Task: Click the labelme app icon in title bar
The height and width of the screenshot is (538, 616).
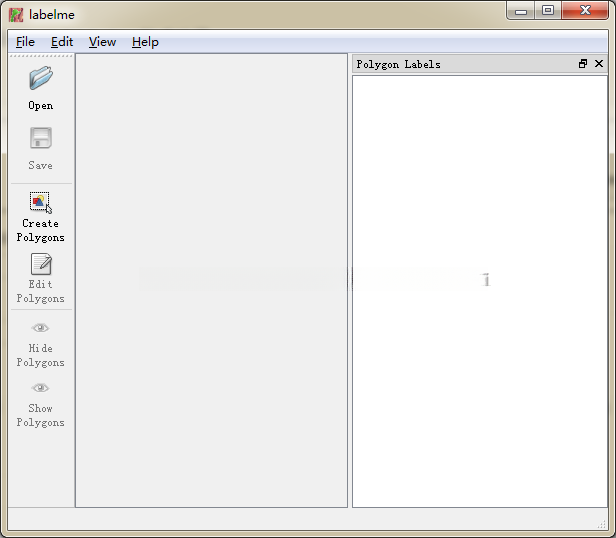Action: pyautogui.click(x=16, y=15)
